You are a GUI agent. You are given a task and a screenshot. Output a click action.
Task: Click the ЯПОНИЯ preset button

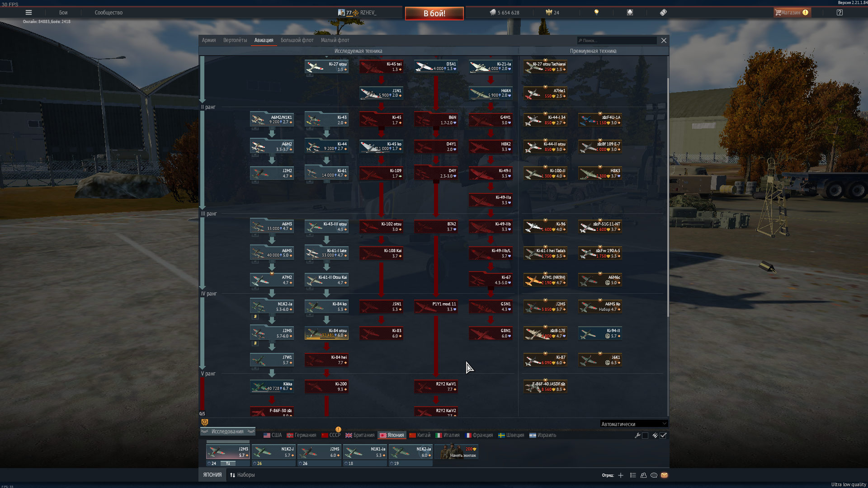coord(212,475)
